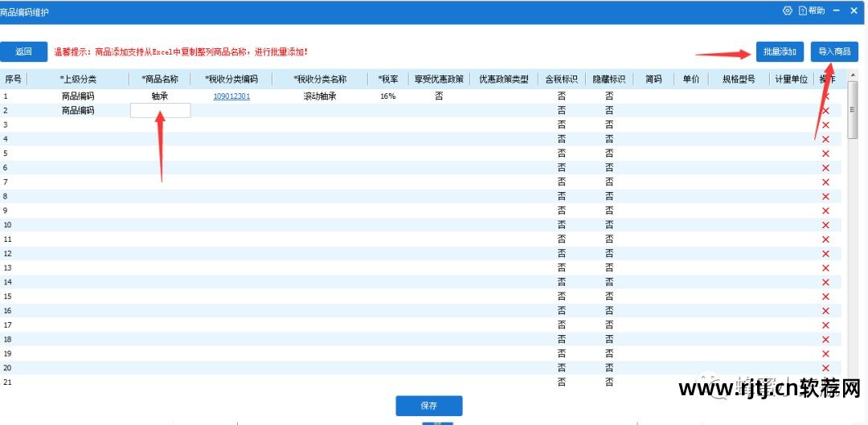The width and height of the screenshot is (868, 425).
Task: Select the 滚动轴承 tax category cell
Action: [320, 96]
